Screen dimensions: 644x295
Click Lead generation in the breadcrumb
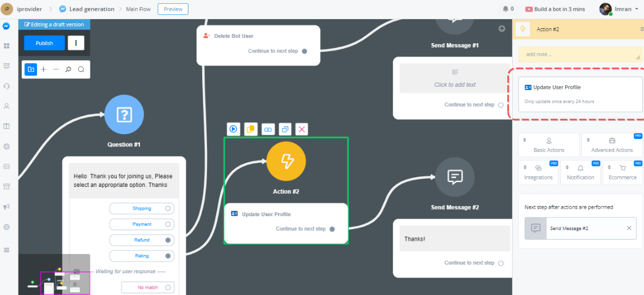coord(91,9)
